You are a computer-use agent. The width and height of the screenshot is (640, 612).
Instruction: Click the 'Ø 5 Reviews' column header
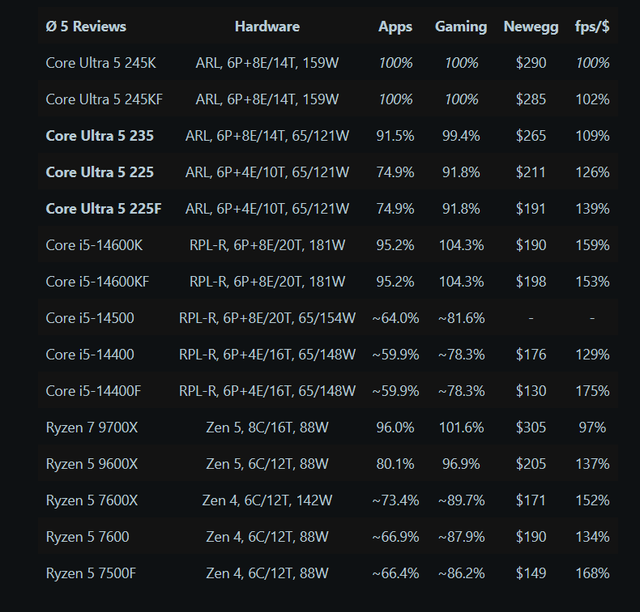point(86,27)
